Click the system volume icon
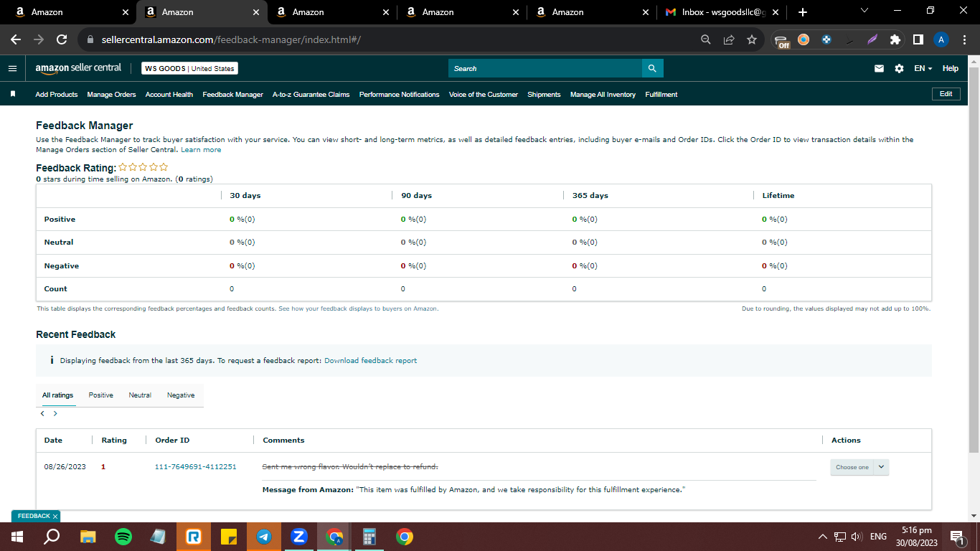The height and width of the screenshot is (551, 980). 857,537
